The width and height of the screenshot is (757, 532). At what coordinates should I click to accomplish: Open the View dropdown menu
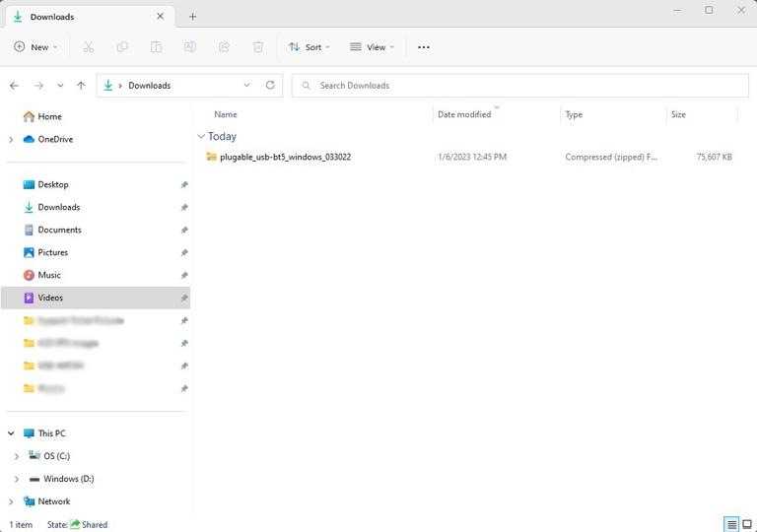tap(372, 47)
